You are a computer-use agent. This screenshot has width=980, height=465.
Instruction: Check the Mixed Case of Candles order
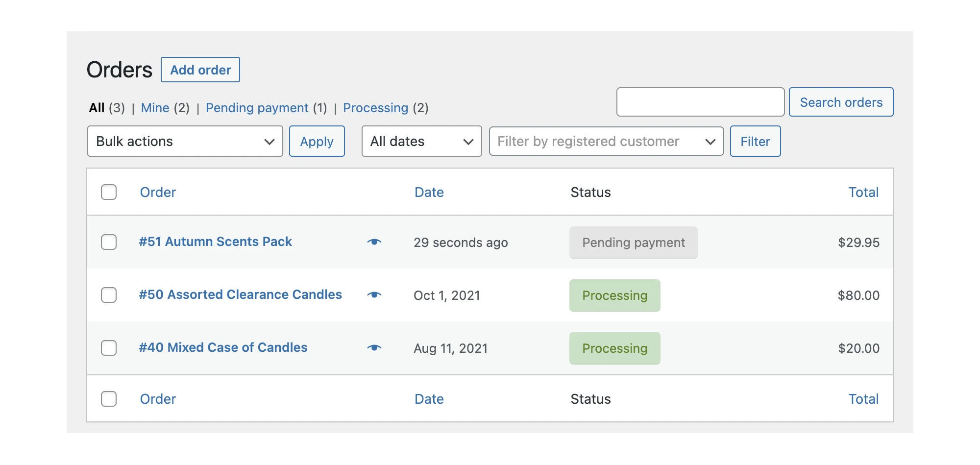click(109, 348)
